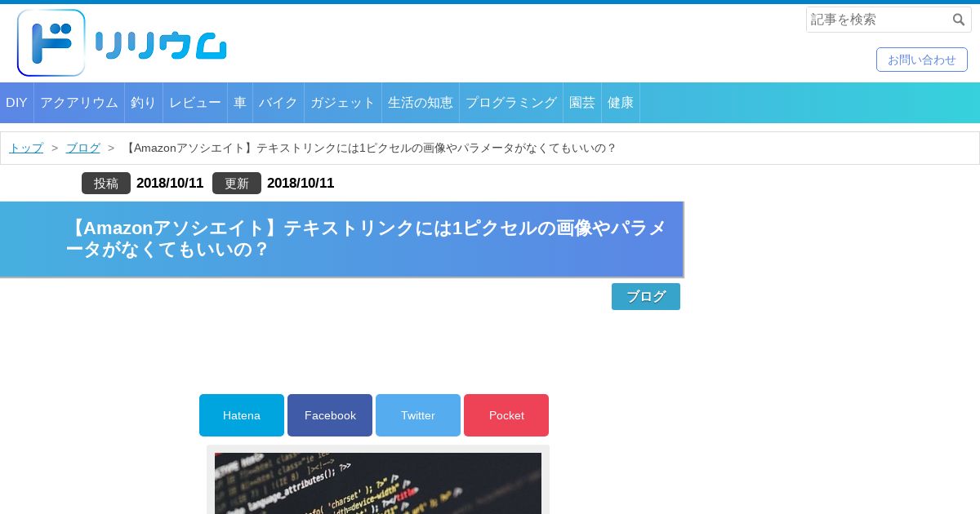Open the ドリリウム site logo

[122, 43]
